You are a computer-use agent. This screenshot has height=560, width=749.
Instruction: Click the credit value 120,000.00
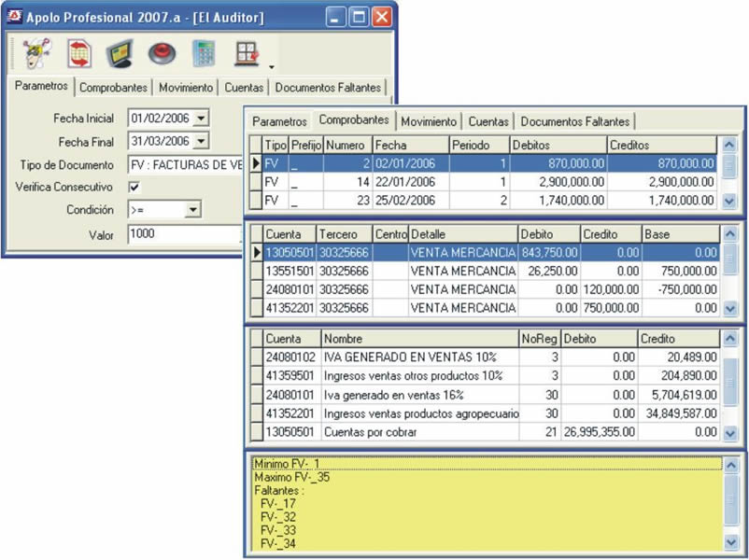pos(611,289)
